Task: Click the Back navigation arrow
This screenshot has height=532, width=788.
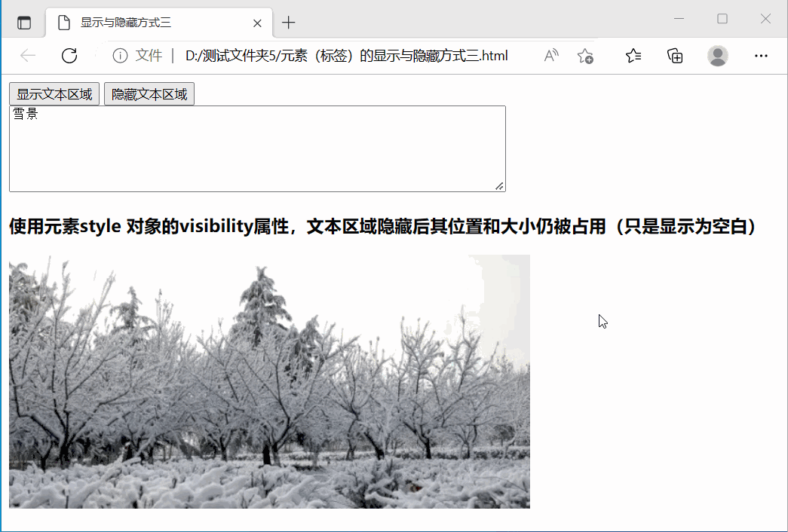Action: (27, 55)
